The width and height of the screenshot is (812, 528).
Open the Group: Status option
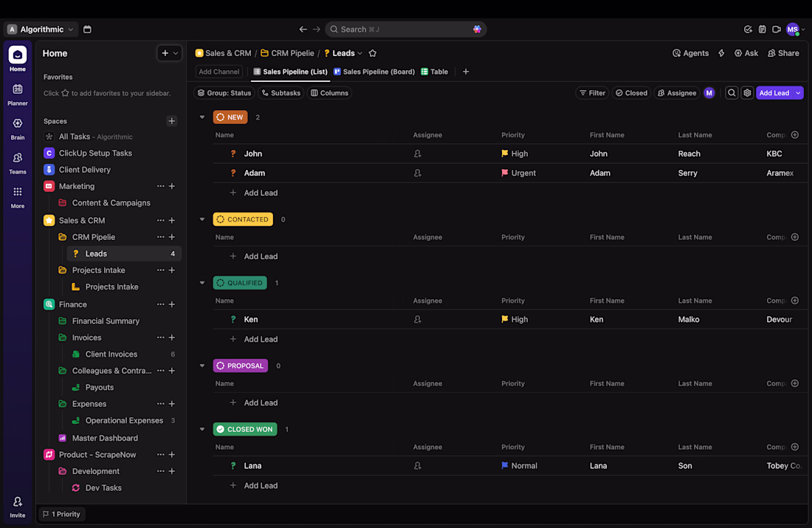click(x=224, y=93)
